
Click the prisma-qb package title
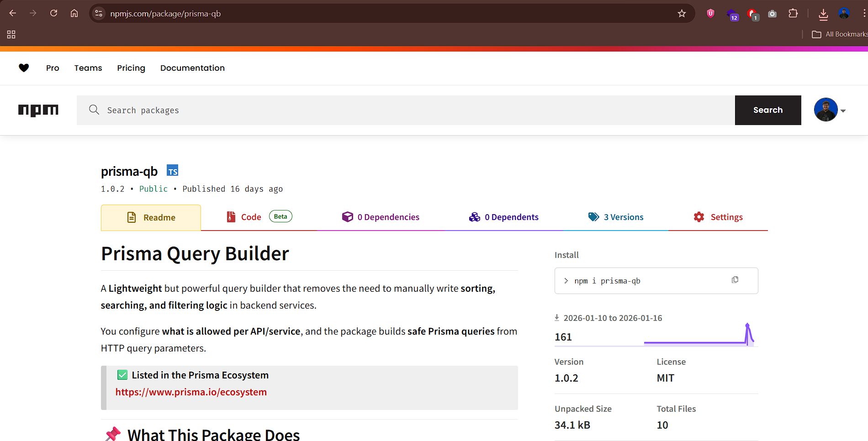click(129, 171)
